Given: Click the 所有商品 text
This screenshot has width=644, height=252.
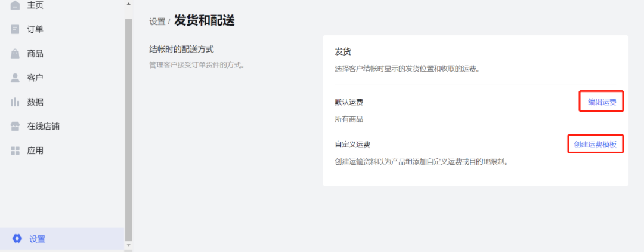Looking at the screenshot, I should 349,119.
